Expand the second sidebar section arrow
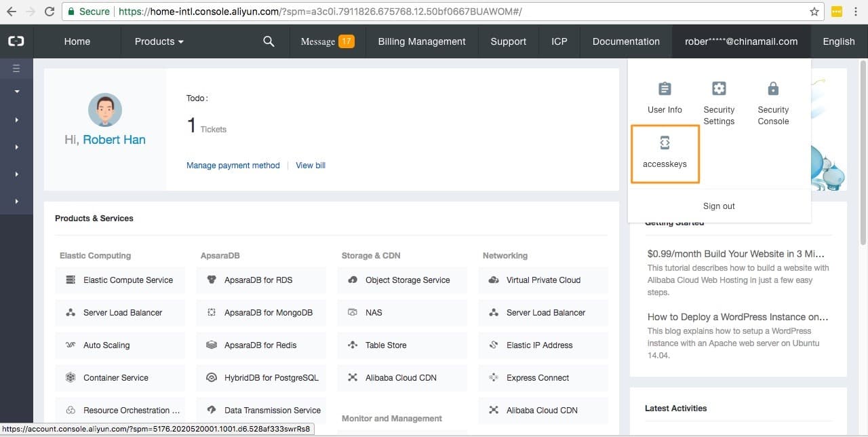The height and width of the screenshot is (437, 868). [x=16, y=119]
